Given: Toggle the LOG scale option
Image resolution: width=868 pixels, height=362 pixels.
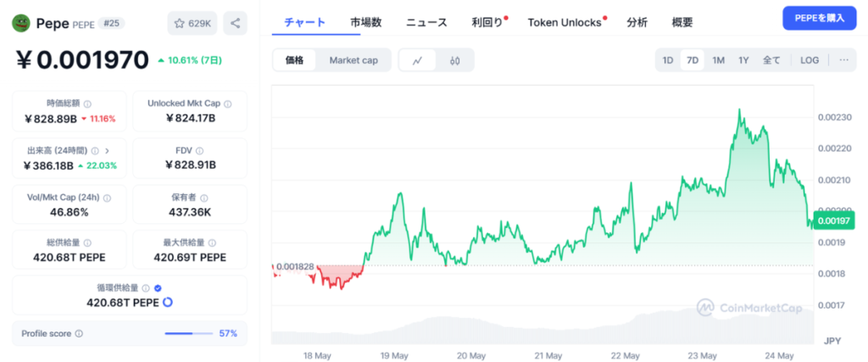Looking at the screenshot, I should point(810,60).
